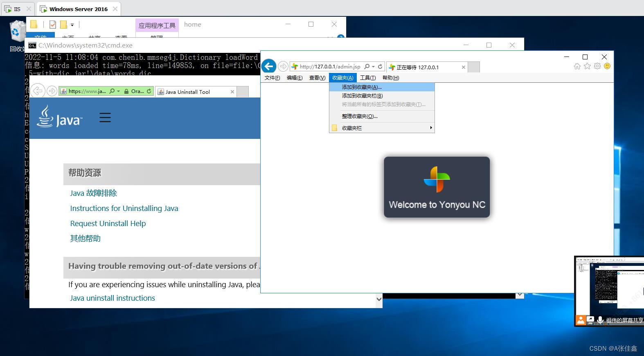Open new tab button beside Java Uninstall Tool tab
The width and height of the screenshot is (644, 356).
pos(243,92)
